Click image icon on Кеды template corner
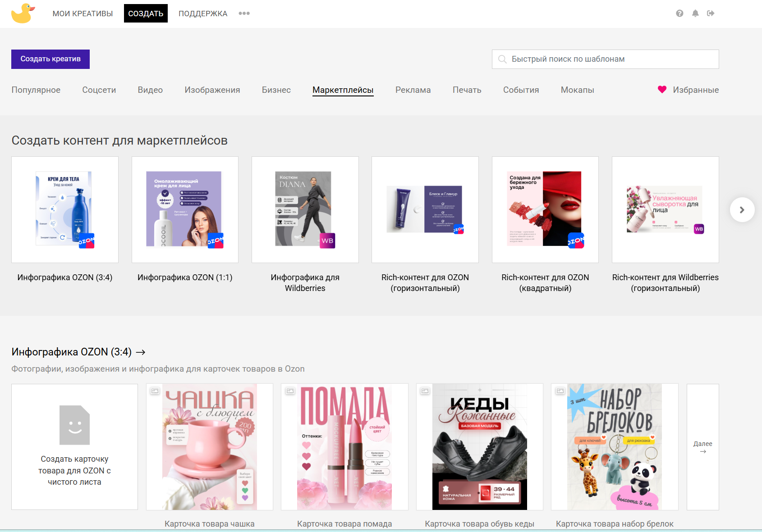The image size is (762, 532). (x=425, y=391)
